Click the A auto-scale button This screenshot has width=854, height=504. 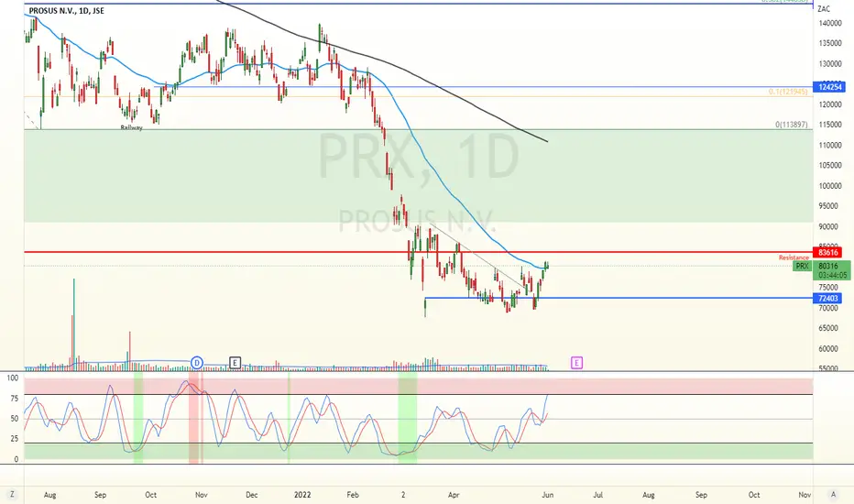[x=833, y=495]
